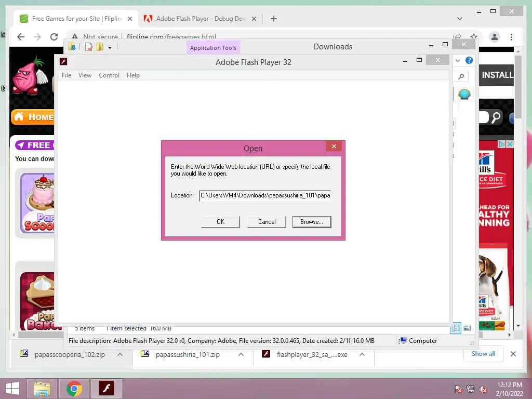Click Show all downloads
This screenshot has height=399, width=532.
tap(483, 354)
